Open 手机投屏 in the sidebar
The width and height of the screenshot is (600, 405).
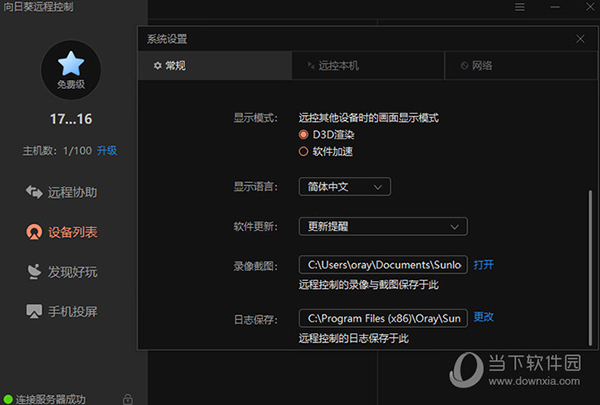coord(62,311)
